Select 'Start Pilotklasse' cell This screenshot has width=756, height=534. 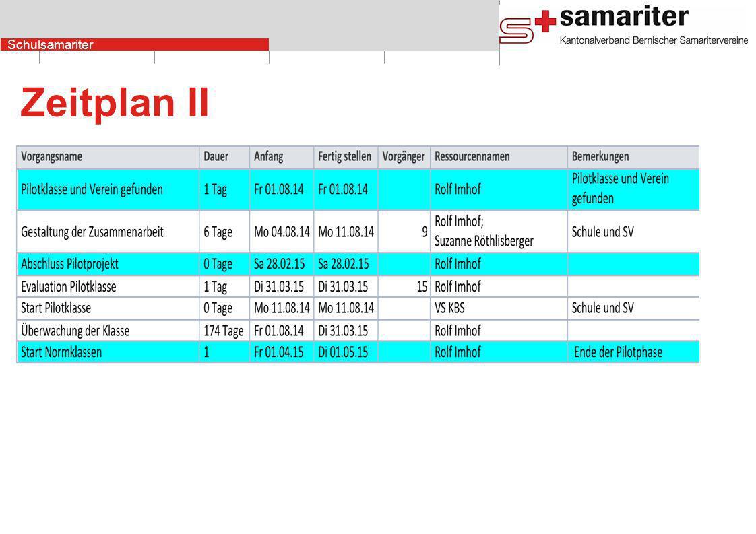tap(108, 308)
